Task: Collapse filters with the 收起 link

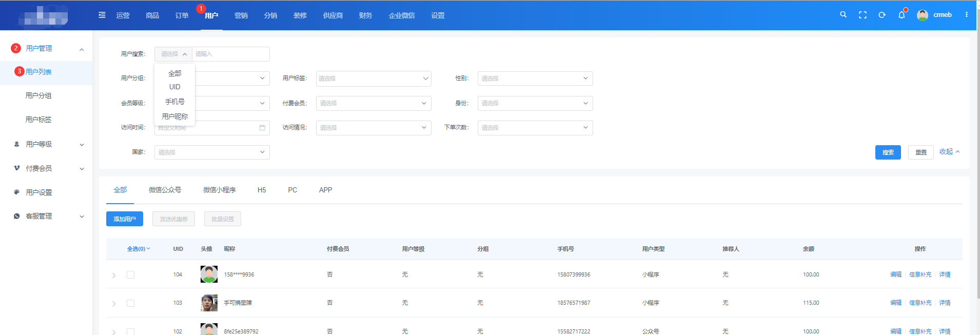Action: [x=950, y=152]
